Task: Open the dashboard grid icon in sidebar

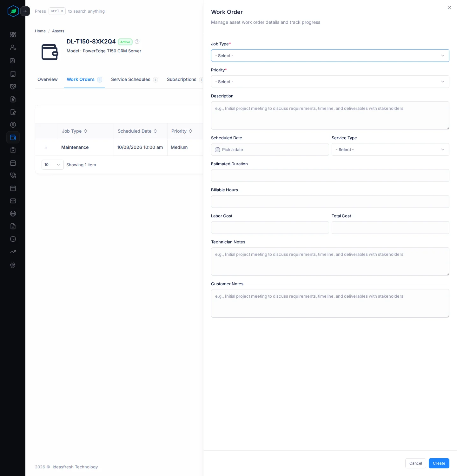Action: point(13,35)
